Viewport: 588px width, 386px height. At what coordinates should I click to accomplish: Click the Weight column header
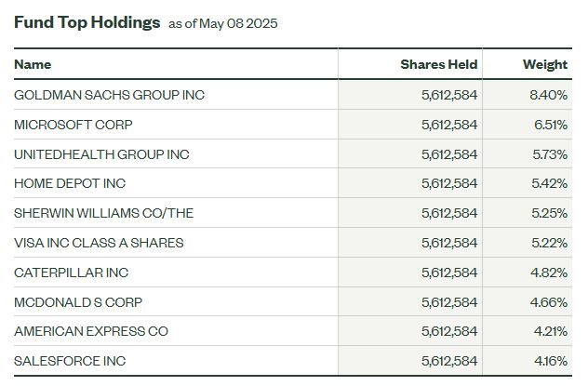(545, 64)
